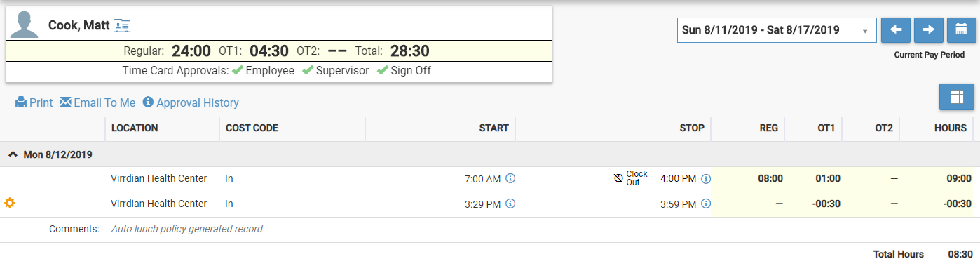
Task: Open the pay period date range dropdown
Action: point(777,30)
